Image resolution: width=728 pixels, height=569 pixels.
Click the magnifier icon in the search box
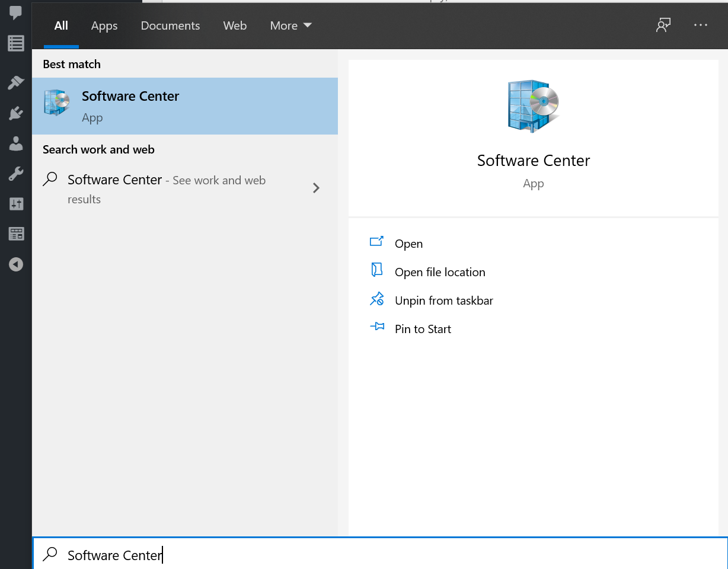[50, 554]
